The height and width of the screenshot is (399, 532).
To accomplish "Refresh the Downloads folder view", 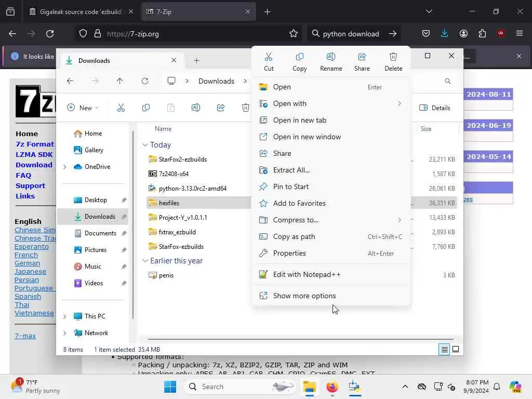I will (145, 81).
